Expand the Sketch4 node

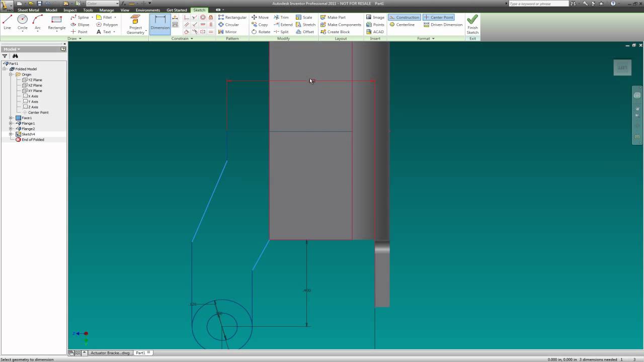coord(11,134)
